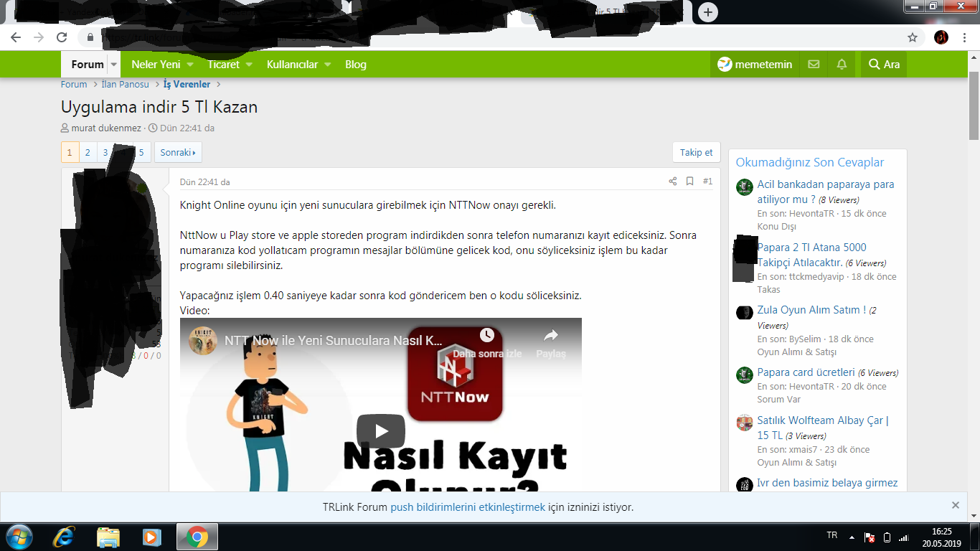Image resolution: width=980 pixels, height=551 pixels.
Task: Expand the Ticaret dropdown arrow
Action: tap(250, 65)
